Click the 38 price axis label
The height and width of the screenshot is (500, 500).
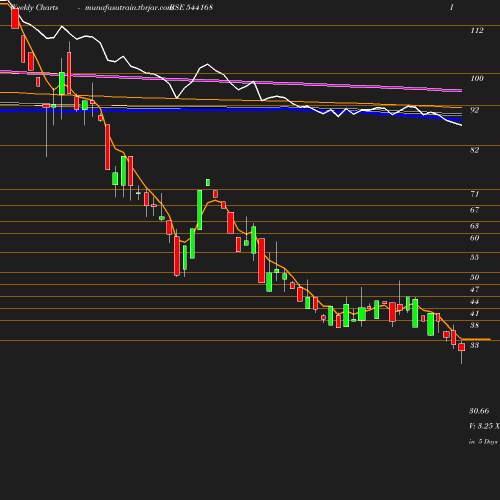474,325
